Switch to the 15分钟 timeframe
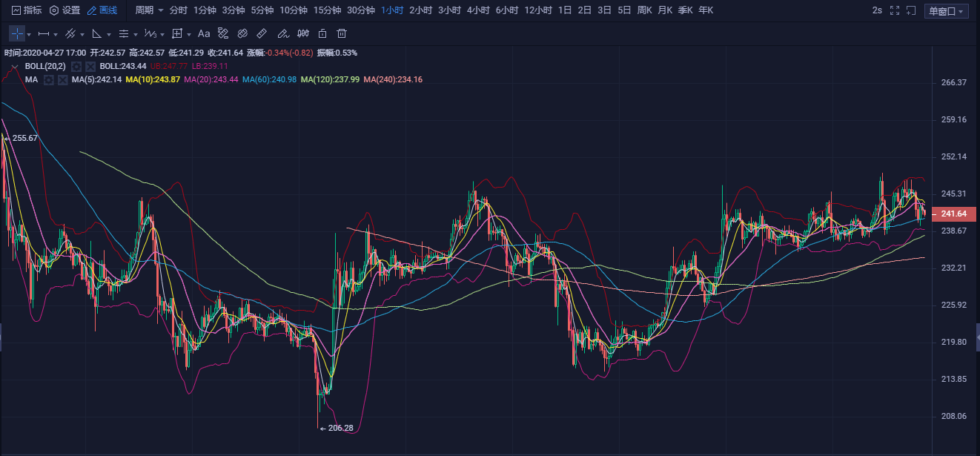The height and width of the screenshot is (456, 980). (x=327, y=10)
